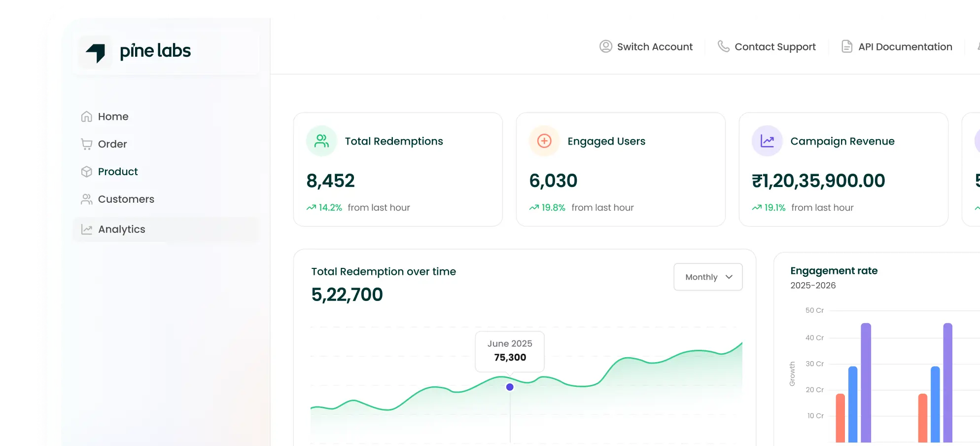Click the Total Redemption over time heading
The width and height of the screenshot is (980, 446).
click(x=384, y=271)
